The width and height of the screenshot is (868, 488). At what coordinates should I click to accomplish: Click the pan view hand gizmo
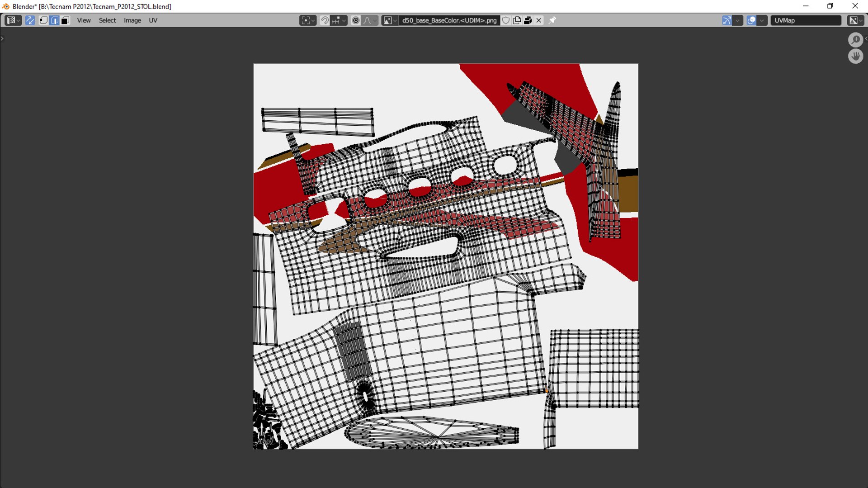(x=855, y=56)
